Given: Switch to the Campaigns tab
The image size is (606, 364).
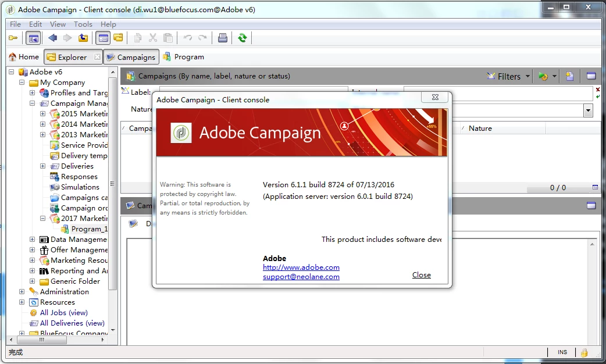Looking at the screenshot, I should tap(131, 57).
